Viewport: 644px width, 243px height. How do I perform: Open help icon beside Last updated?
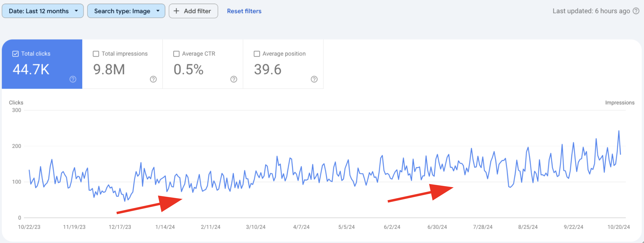coord(636,11)
